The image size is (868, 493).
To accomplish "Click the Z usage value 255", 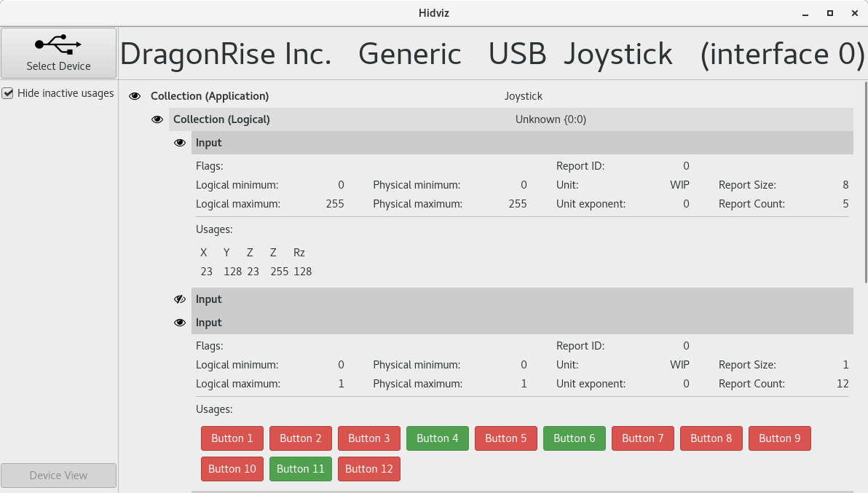I will click(280, 272).
